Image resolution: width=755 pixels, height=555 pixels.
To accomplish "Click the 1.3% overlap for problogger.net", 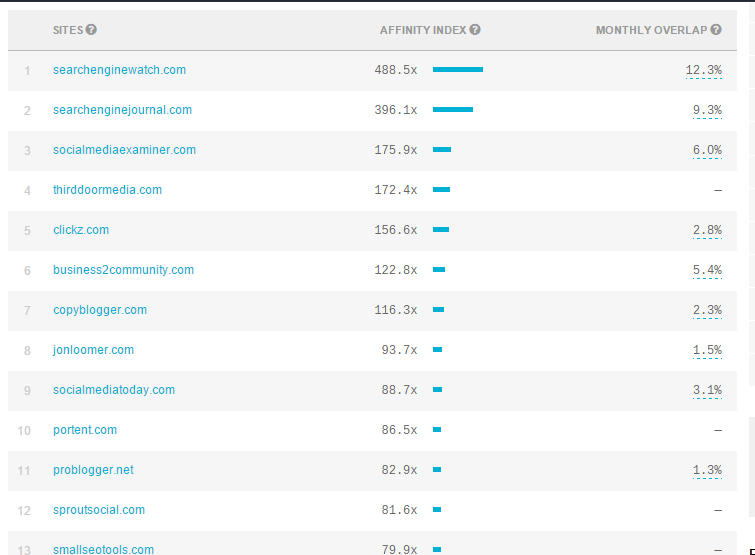I will point(707,470).
